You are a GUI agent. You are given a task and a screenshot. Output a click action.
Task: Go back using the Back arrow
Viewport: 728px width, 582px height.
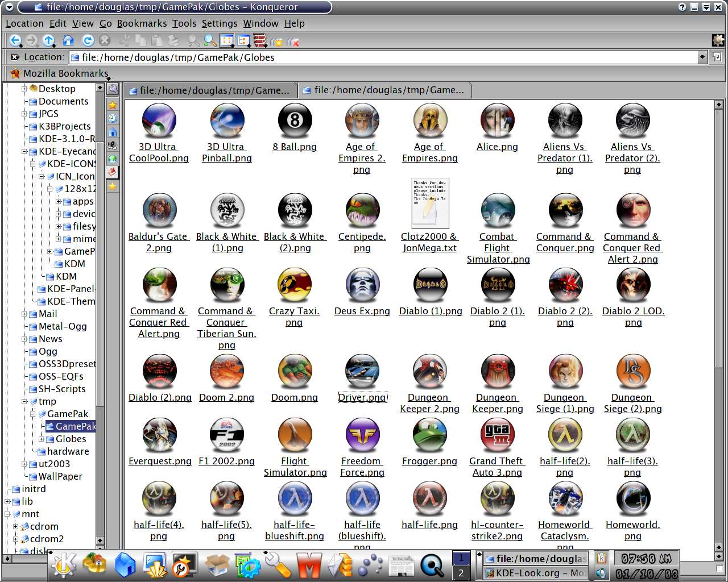pos(15,40)
